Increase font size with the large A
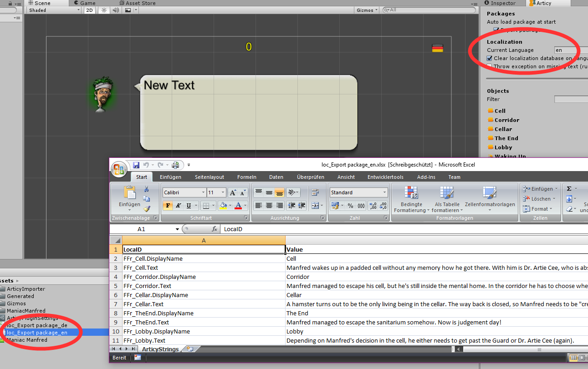 pos(233,192)
